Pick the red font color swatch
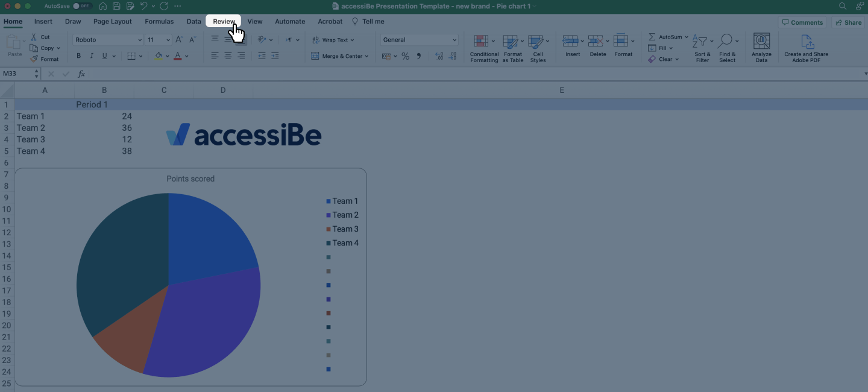 (178, 58)
